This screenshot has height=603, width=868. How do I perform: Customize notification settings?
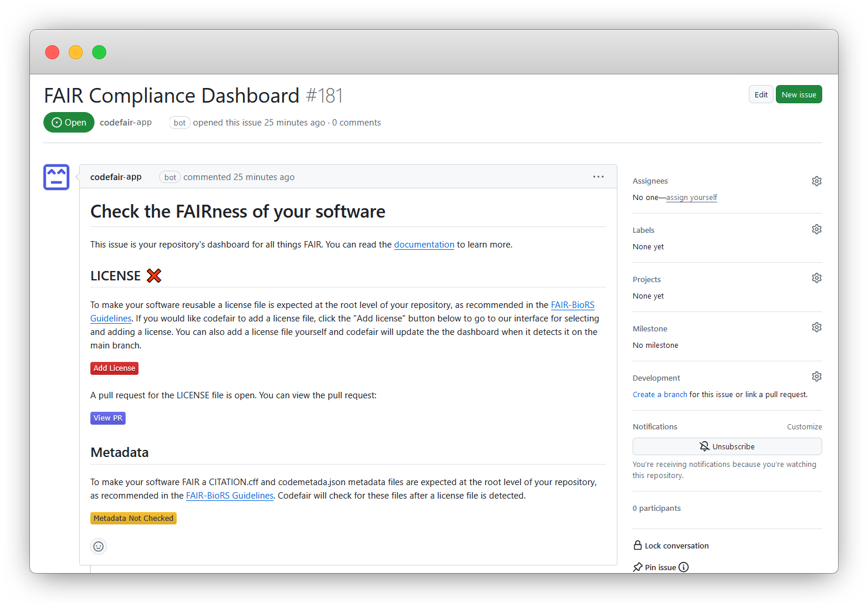(x=804, y=427)
